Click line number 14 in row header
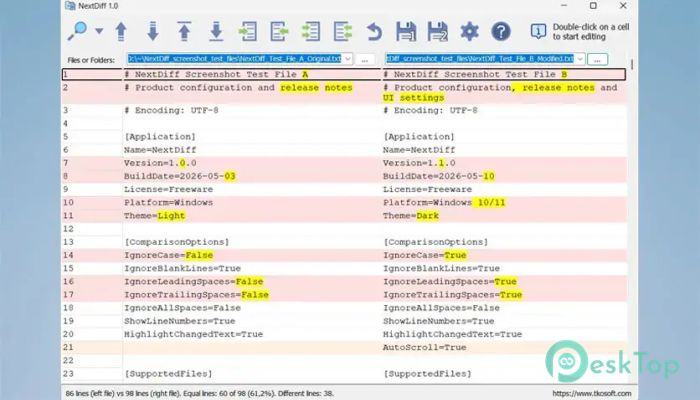The height and width of the screenshot is (400, 700). pos(92,255)
